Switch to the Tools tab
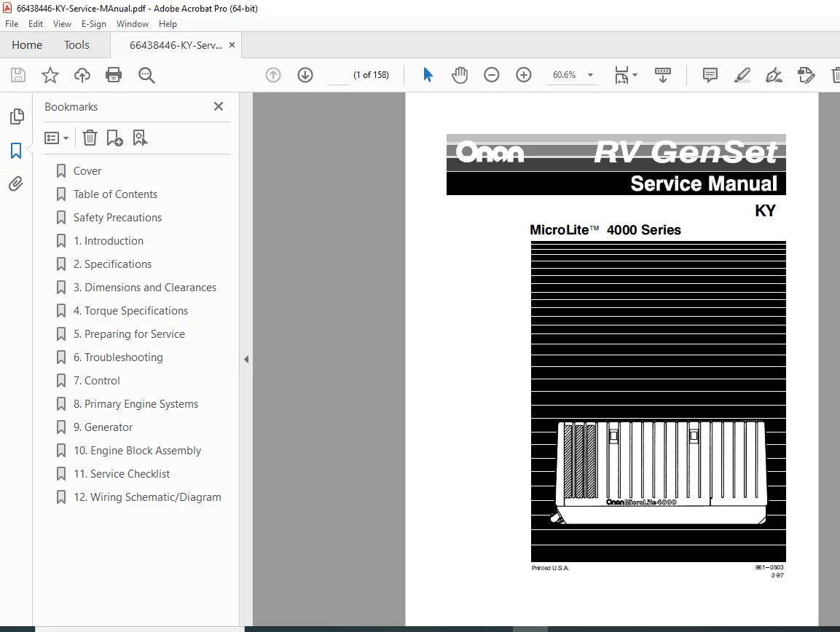This screenshot has height=632, width=840. (x=76, y=45)
